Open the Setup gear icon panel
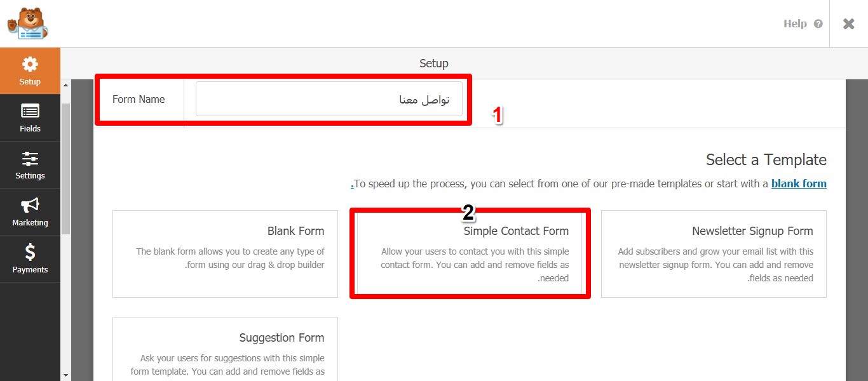This screenshot has width=868, height=381. pyautogui.click(x=30, y=64)
